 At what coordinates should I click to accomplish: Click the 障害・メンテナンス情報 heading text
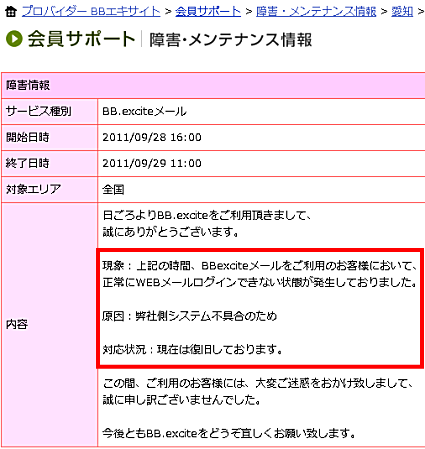(x=231, y=40)
